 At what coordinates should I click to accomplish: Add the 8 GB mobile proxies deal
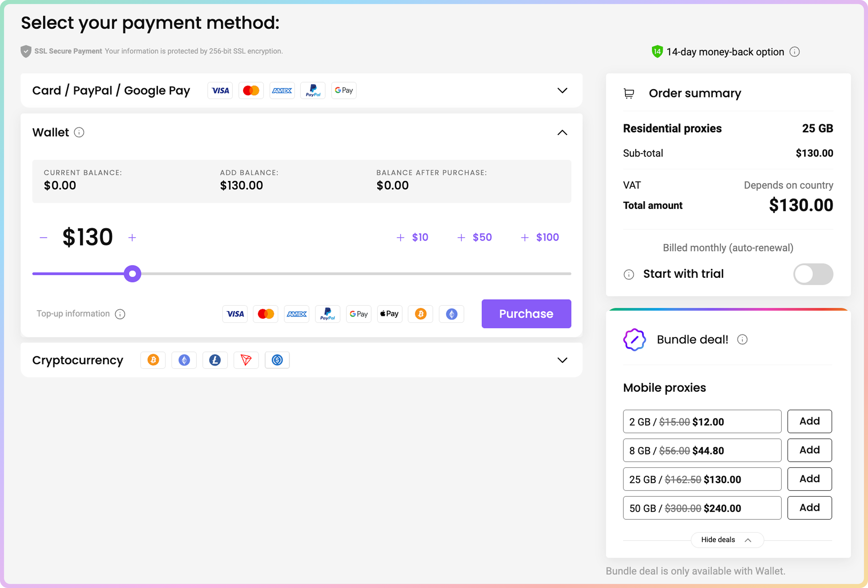(x=809, y=450)
